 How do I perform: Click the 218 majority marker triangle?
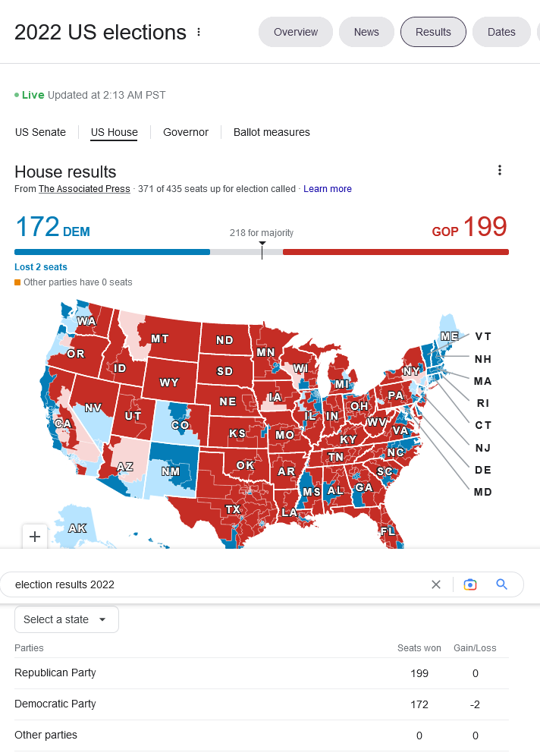point(262,244)
